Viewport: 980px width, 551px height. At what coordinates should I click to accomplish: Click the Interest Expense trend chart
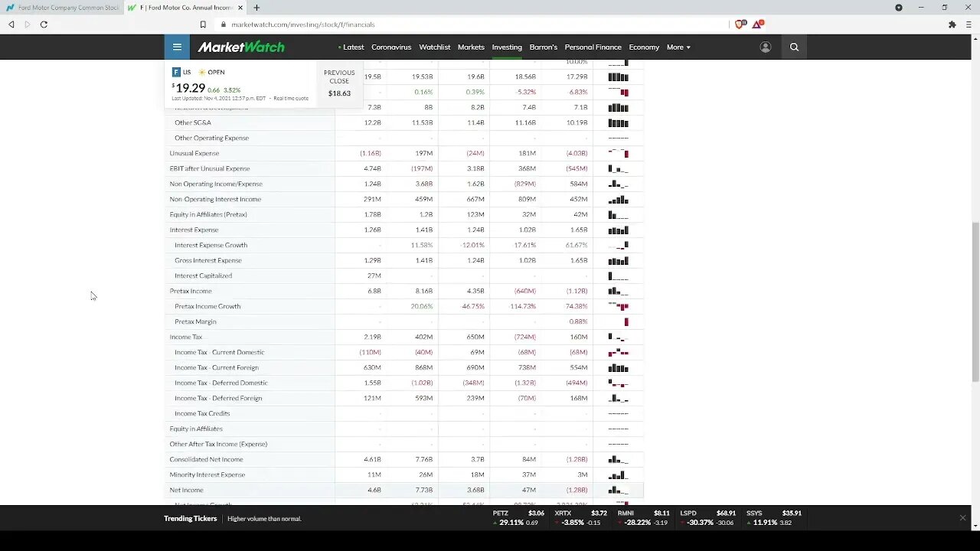(x=618, y=230)
